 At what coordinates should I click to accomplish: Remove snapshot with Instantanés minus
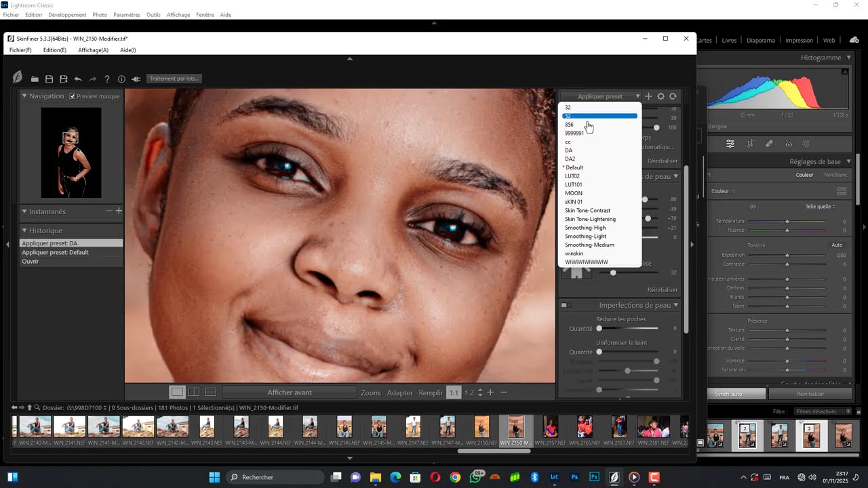pyautogui.click(x=109, y=211)
